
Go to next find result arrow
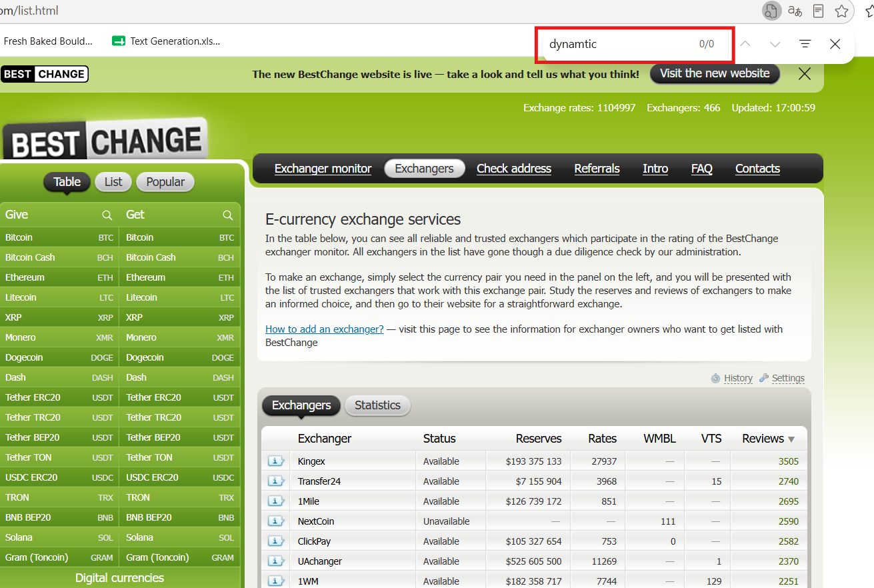(x=775, y=44)
